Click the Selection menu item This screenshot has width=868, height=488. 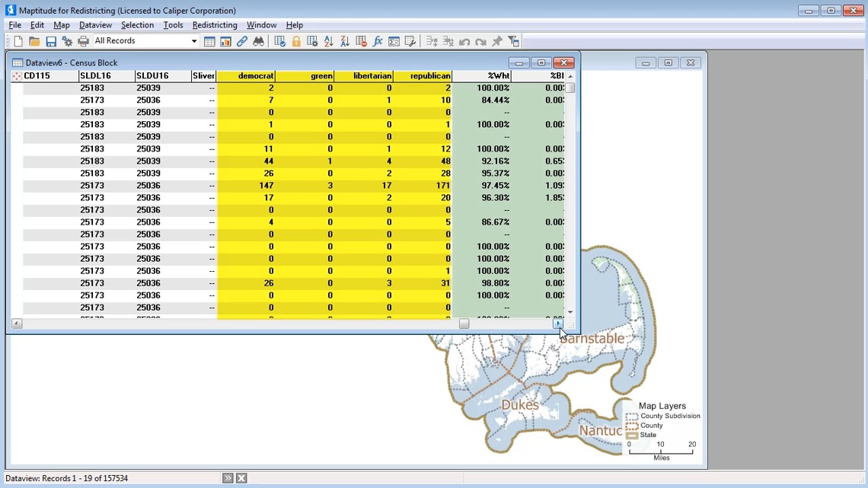[x=137, y=25]
